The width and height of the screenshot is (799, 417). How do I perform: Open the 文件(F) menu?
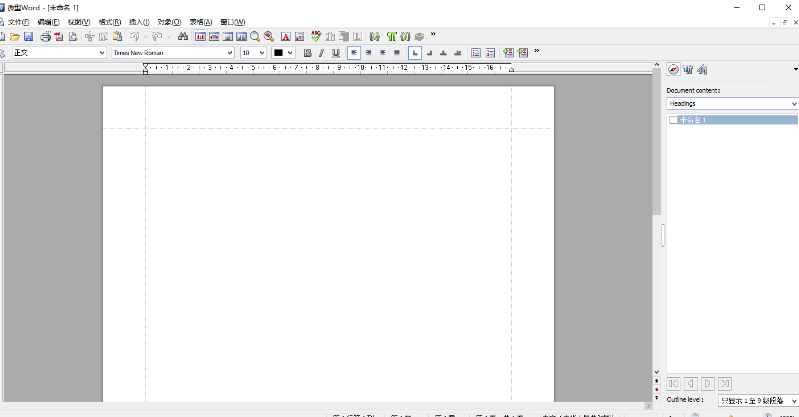(18, 21)
